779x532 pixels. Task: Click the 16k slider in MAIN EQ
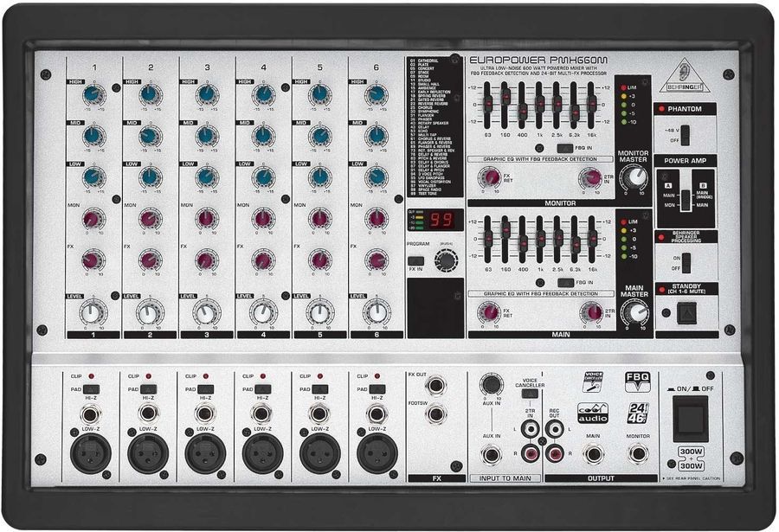tap(592, 240)
